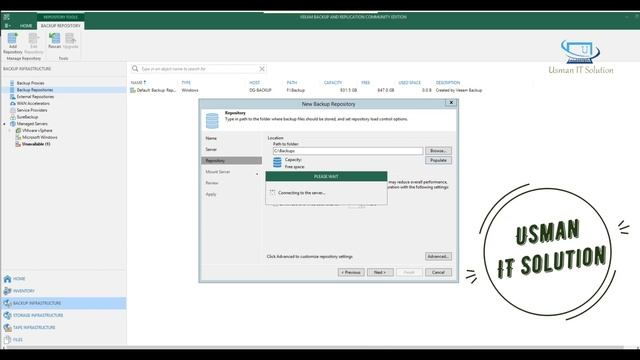Open the Files navigation pane
This screenshot has height=360, width=640.
pyautogui.click(x=64, y=340)
